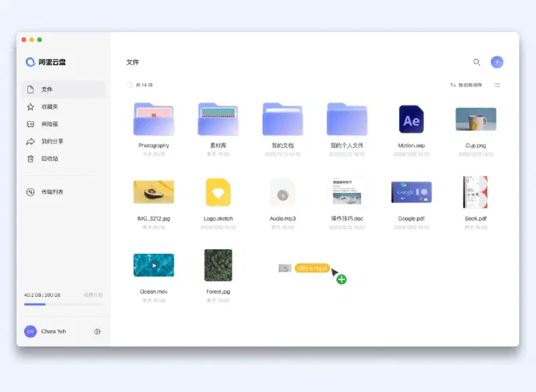Click the settings icon beside Chara Yeh
Viewport: 536px width, 392px height.
pyautogui.click(x=97, y=332)
